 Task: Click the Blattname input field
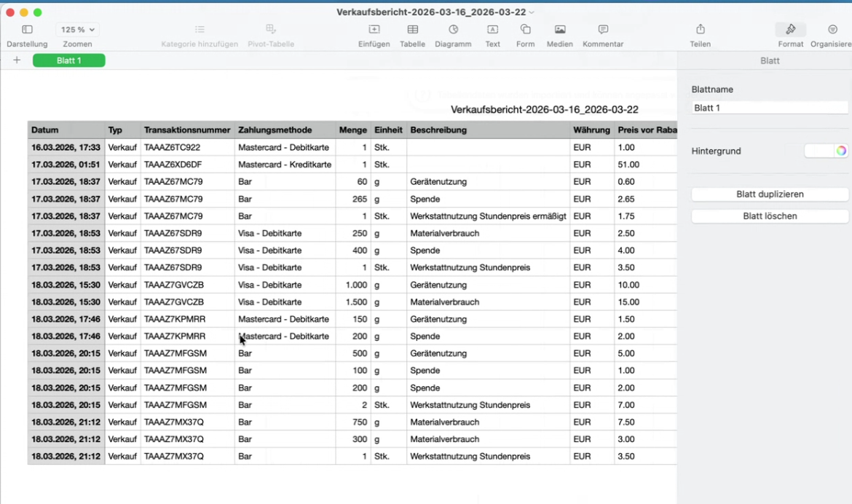pos(770,108)
